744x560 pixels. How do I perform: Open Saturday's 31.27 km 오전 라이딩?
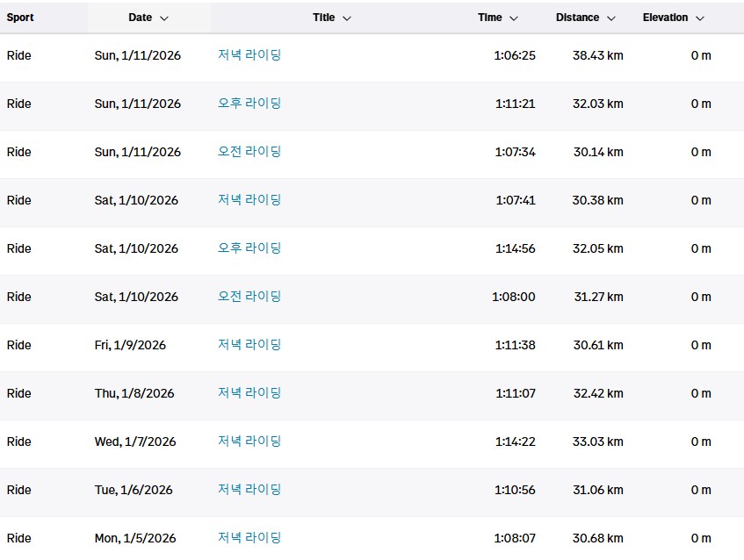click(249, 296)
